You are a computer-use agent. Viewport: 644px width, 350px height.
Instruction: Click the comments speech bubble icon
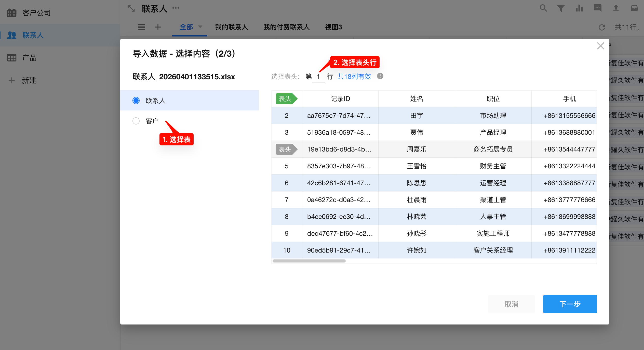click(597, 8)
